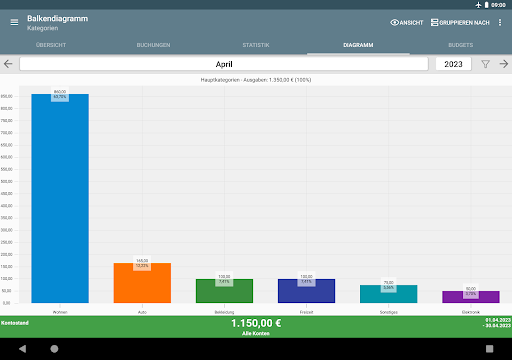Select the dark blue Freizeit bar

(306, 291)
